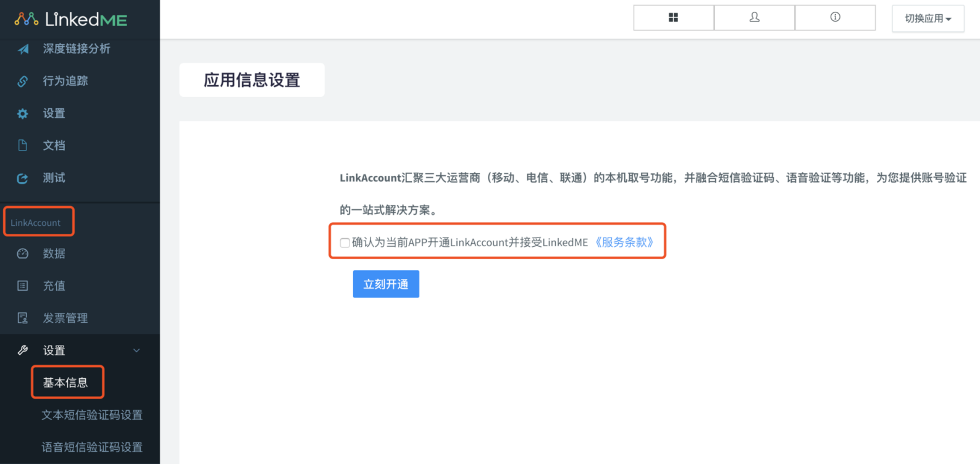980x464 pixels.
Task: Open the 《服务条款》 link
Action: point(624,242)
